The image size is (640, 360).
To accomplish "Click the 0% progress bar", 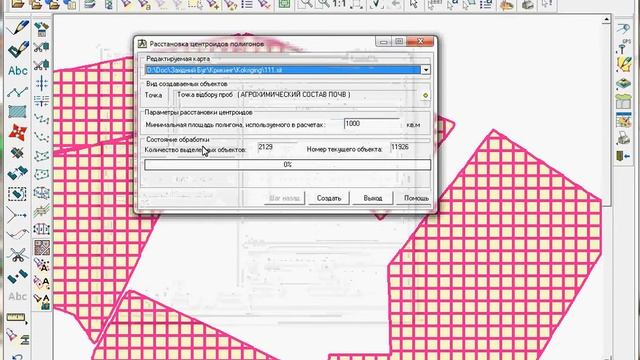I will (x=287, y=164).
